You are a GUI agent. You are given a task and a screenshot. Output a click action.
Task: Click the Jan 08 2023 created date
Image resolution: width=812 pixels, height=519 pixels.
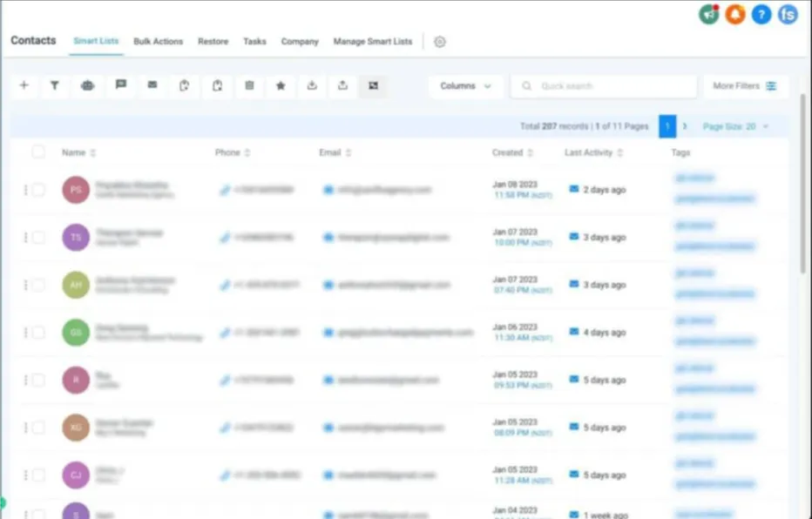(515, 185)
